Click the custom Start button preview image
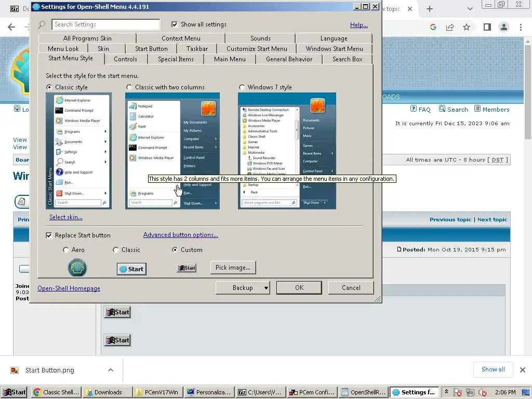The image size is (532, 399). tap(187, 268)
